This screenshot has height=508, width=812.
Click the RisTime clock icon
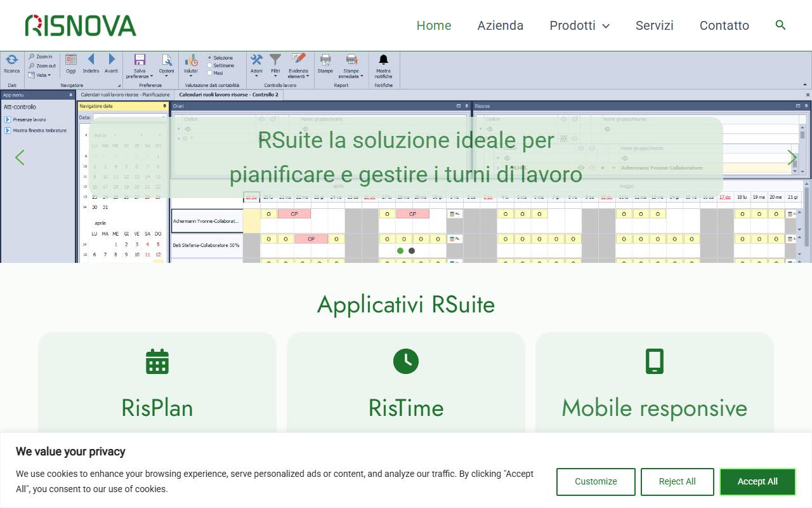406,361
